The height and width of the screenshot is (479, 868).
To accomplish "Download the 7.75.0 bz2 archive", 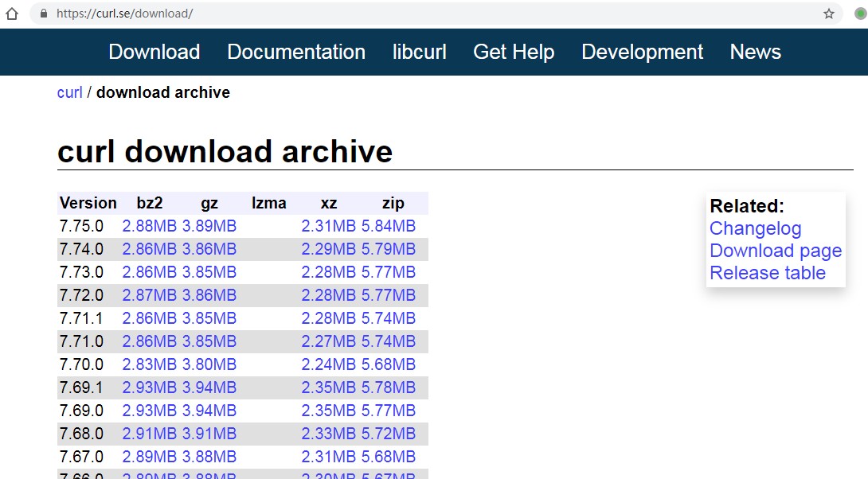I will [x=149, y=226].
